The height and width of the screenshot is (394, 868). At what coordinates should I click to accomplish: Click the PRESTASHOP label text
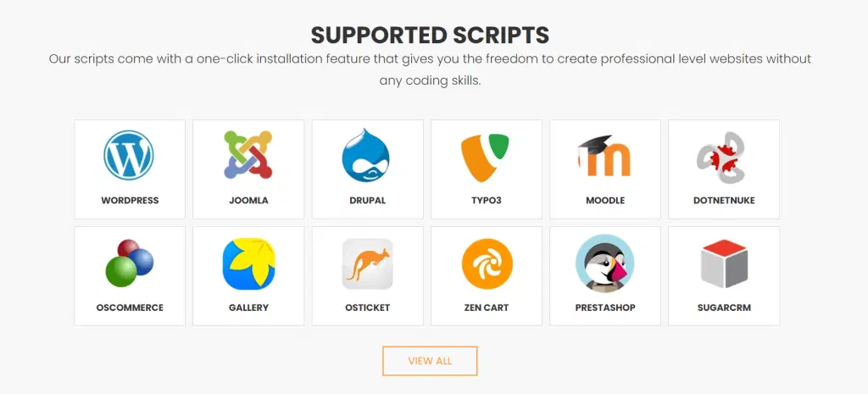605,308
